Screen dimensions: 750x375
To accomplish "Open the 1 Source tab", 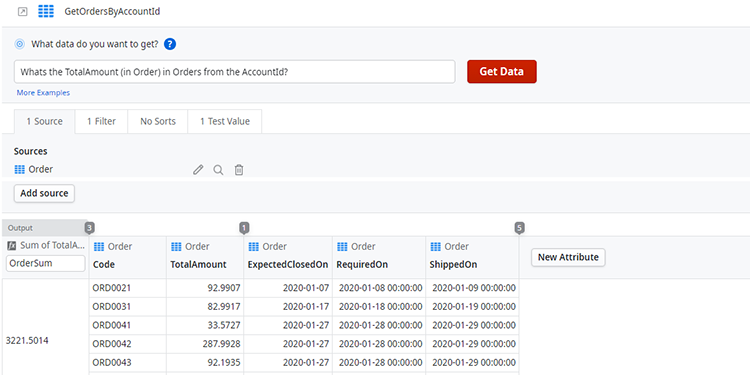I will tap(44, 121).
